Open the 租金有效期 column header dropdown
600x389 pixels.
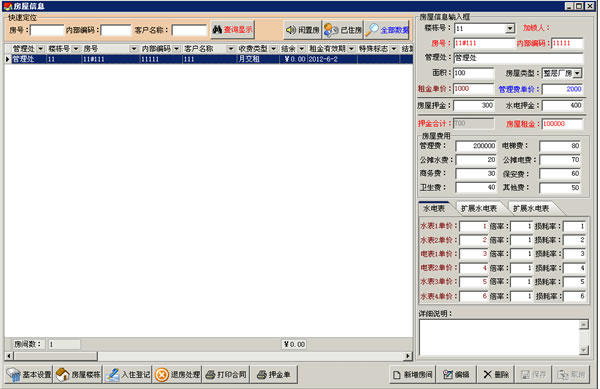click(351, 49)
